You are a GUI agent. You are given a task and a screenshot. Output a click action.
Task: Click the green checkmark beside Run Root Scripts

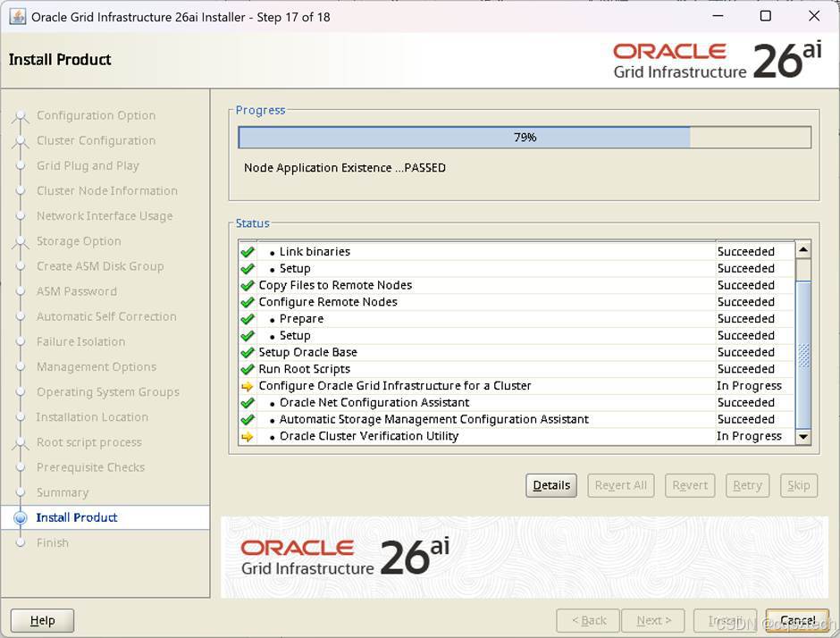[x=247, y=369]
